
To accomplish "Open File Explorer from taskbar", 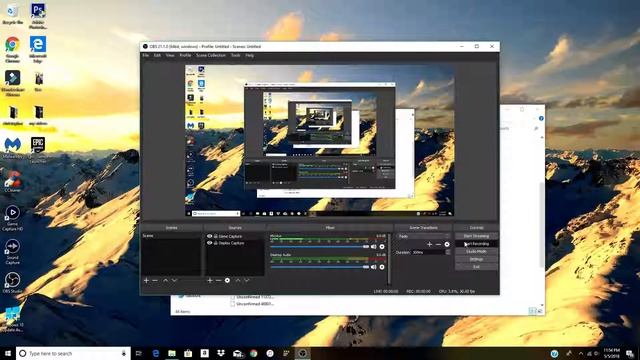I will (172, 353).
